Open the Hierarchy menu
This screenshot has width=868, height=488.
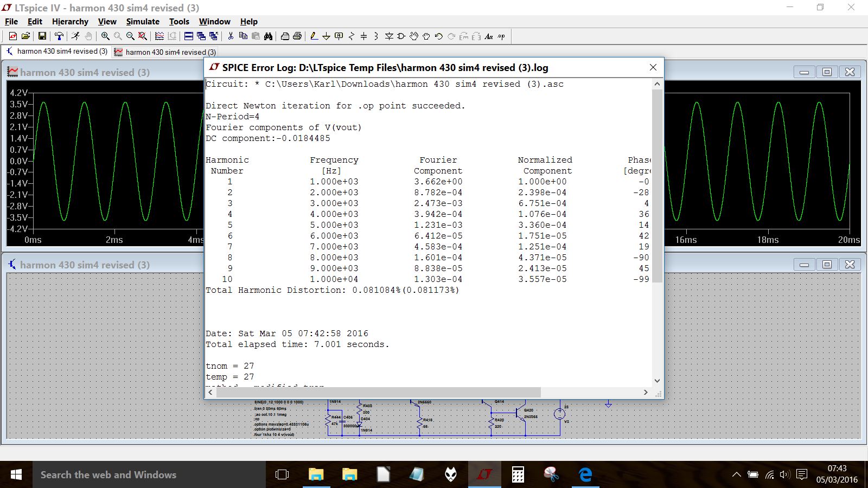70,22
